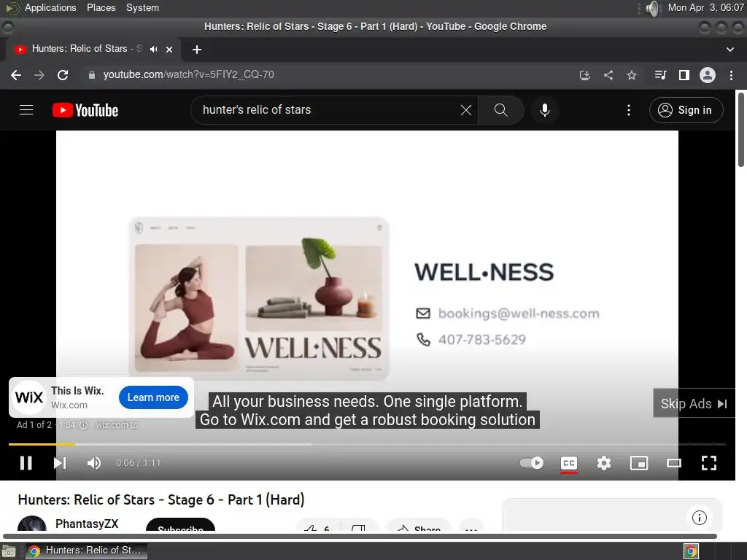Viewport: 747px width, 560px height.
Task: Open the YouTube hamburger guide menu
Action: (x=26, y=110)
